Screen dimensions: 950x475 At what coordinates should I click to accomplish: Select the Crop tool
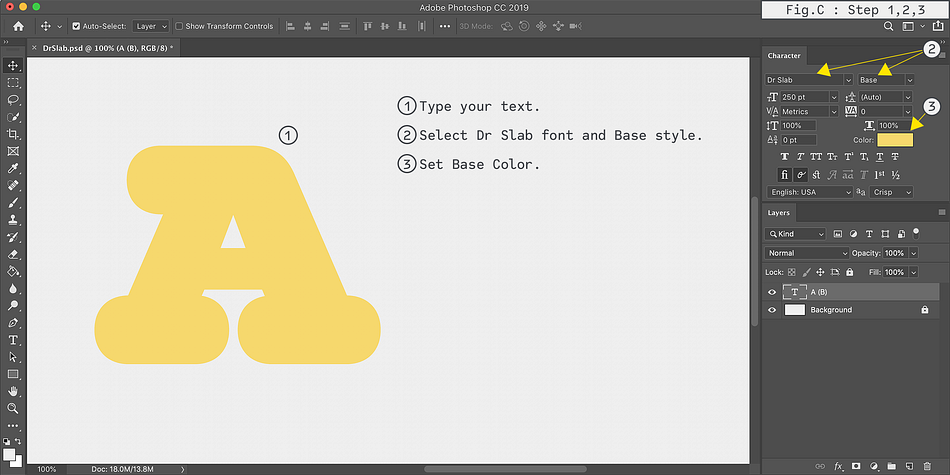pyautogui.click(x=13, y=134)
